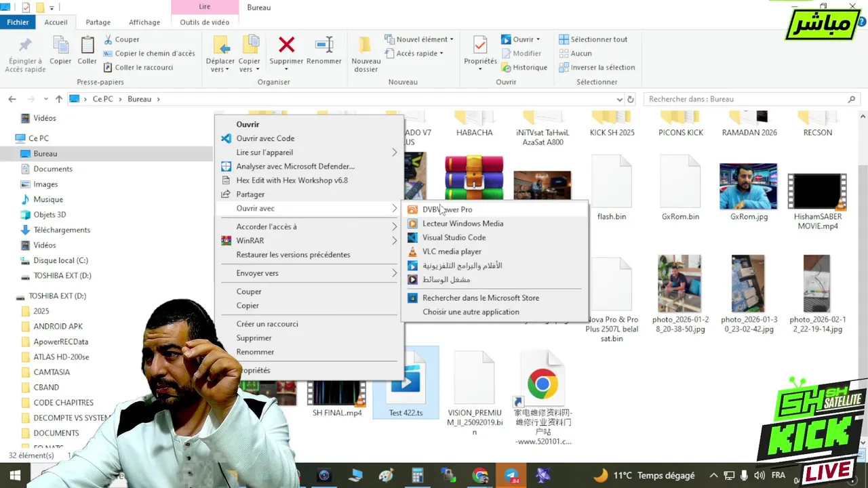The height and width of the screenshot is (488, 868).
Task: Expand the address bar history dropdown
Action: click(619, 99)
